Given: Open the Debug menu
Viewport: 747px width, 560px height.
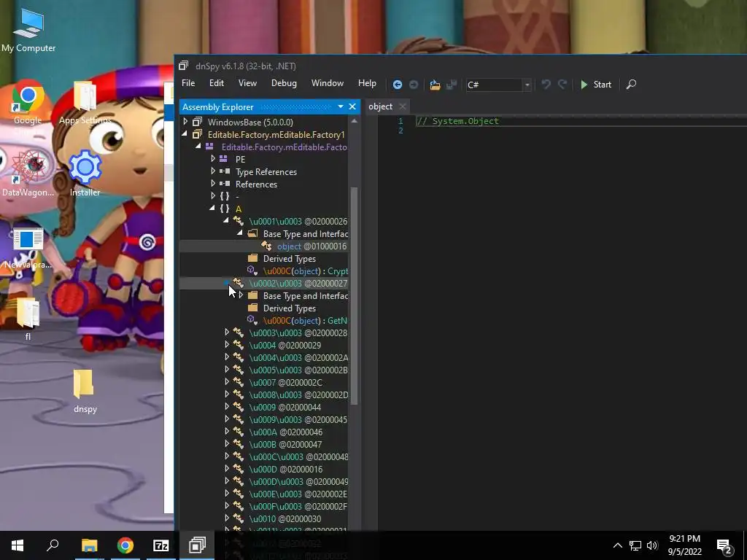Looking at the screenshot, I should (284, 83).
